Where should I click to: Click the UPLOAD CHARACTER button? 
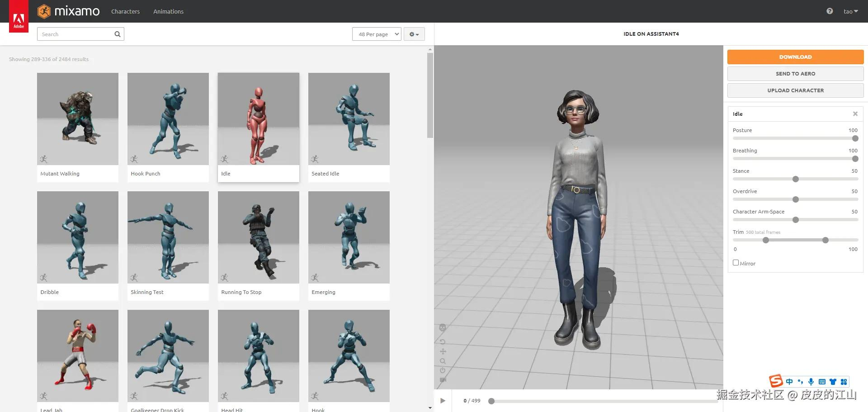click(x=795, y=90)
